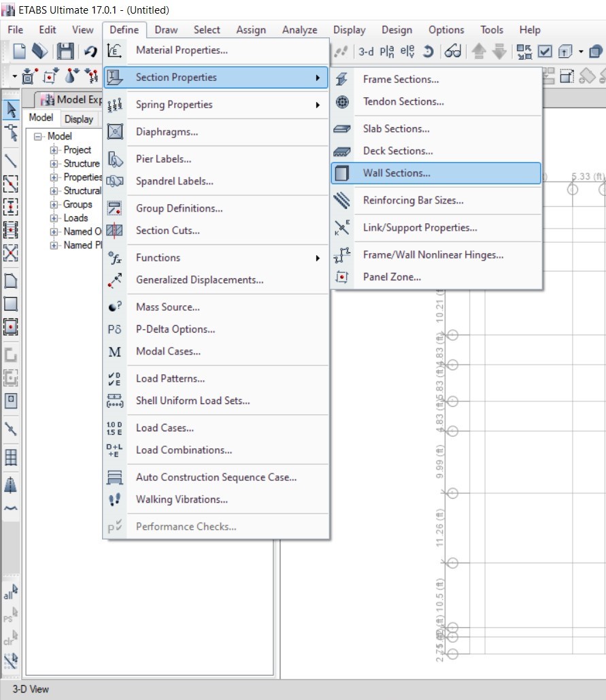The height and width of the screenshot is (700, 606).
Task: Open Wall Sections from submenu
Action: pos(397,173)
